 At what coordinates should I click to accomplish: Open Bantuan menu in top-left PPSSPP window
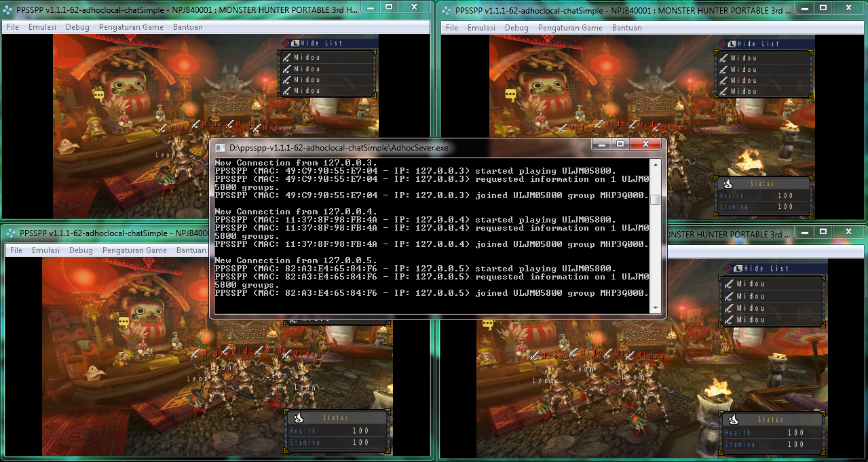coord(188,28)
